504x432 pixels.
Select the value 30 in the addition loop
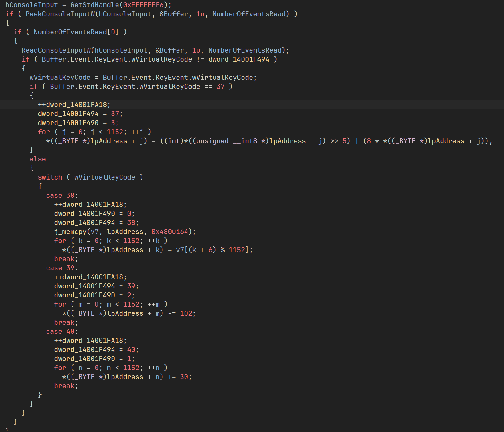pyautogui.click(x=184, y=377)
